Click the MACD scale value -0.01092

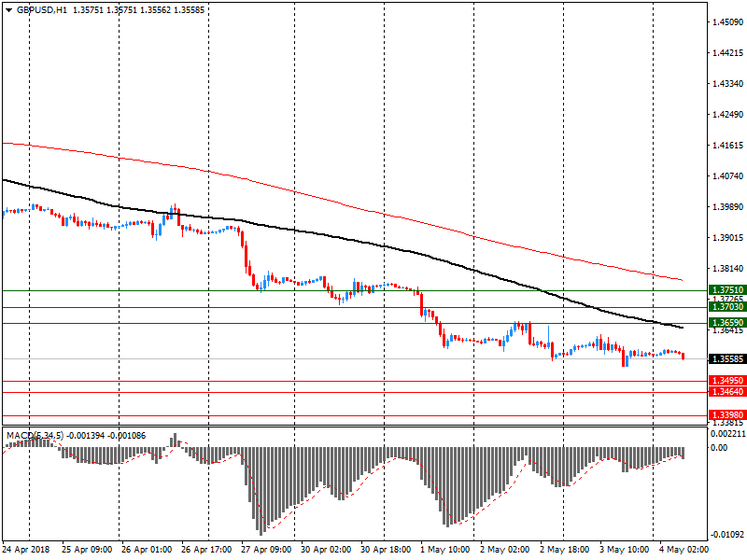click(728, 535)
